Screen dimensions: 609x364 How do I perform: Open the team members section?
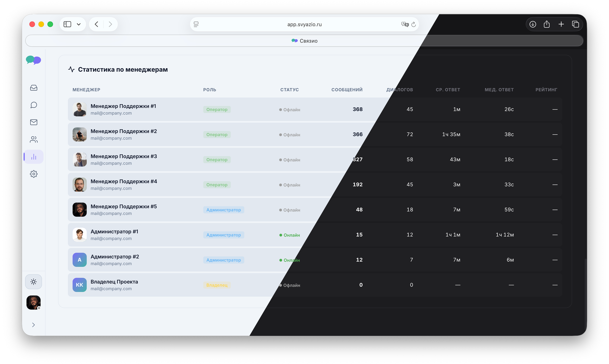click(34, 139)
